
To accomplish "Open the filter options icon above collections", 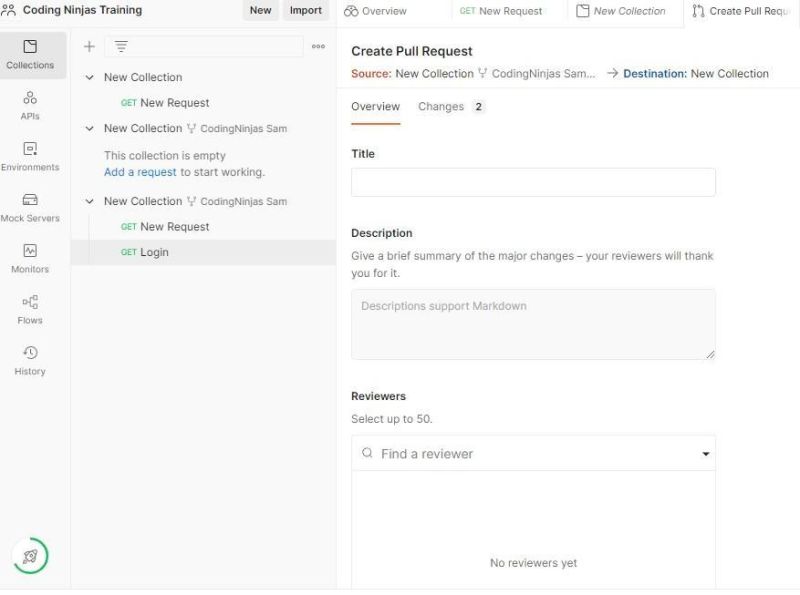I will tap(119, 46).
